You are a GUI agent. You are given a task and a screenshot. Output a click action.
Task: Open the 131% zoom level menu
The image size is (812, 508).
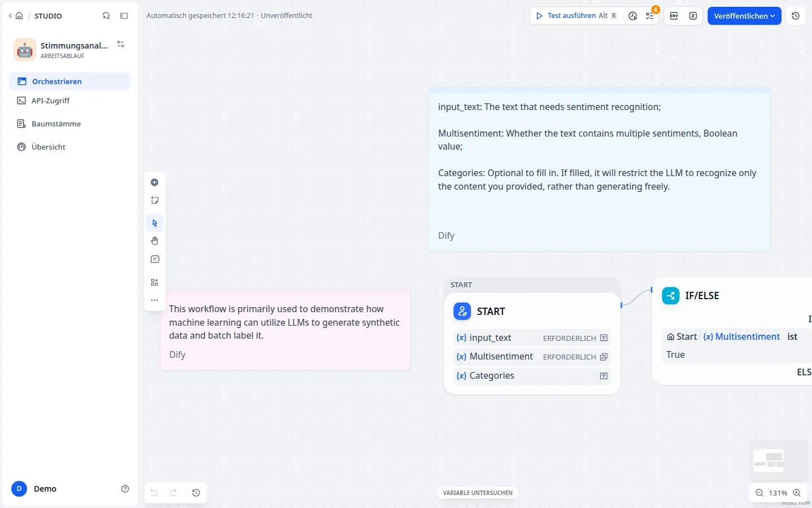(778, 493)
